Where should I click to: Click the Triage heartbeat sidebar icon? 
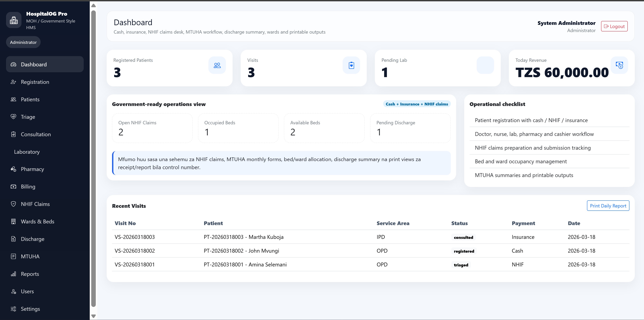[13, 117]
